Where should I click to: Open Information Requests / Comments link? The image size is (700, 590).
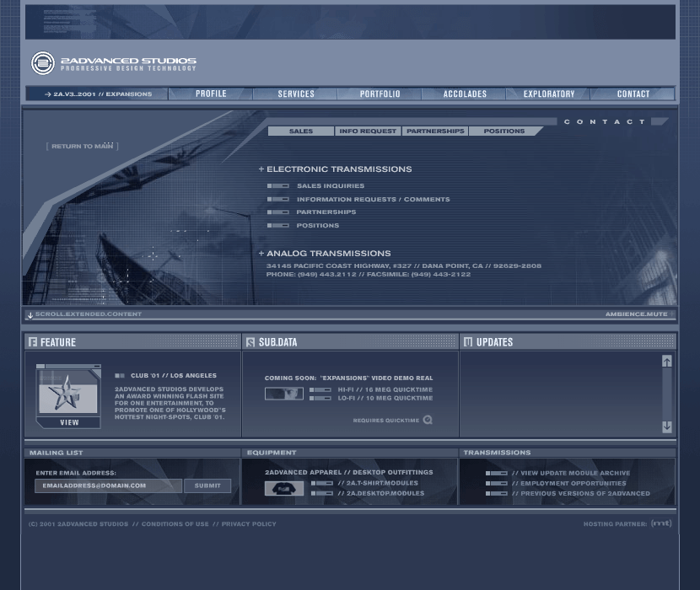click(x=374, y=200)
